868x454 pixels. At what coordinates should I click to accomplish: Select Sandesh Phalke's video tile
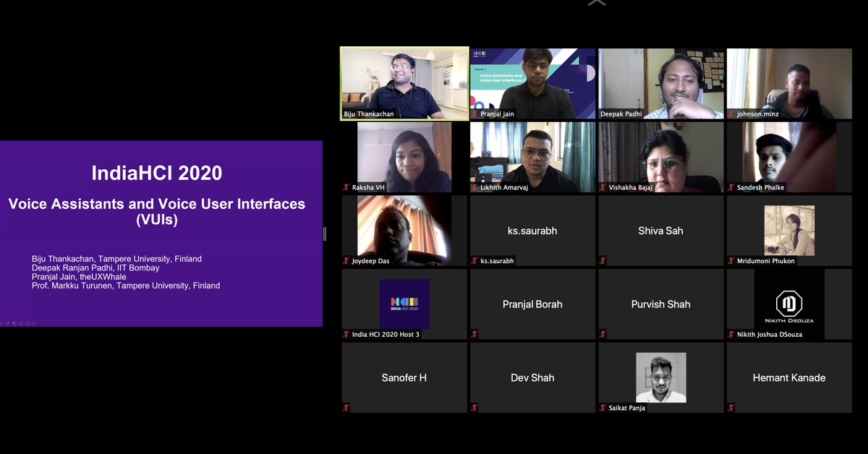pos(789,157)
